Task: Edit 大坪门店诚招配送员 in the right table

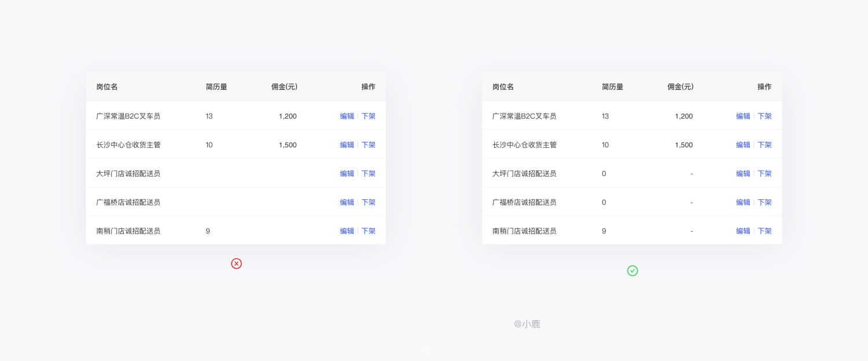Action: point(743,173)
